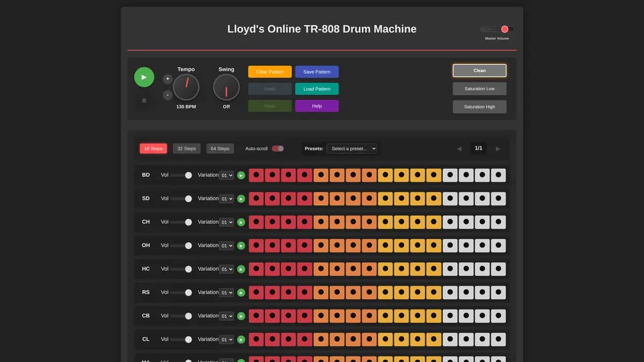644x362 pixels.
Task: Adjust the Master Volume slider
Action: point(497,29)
